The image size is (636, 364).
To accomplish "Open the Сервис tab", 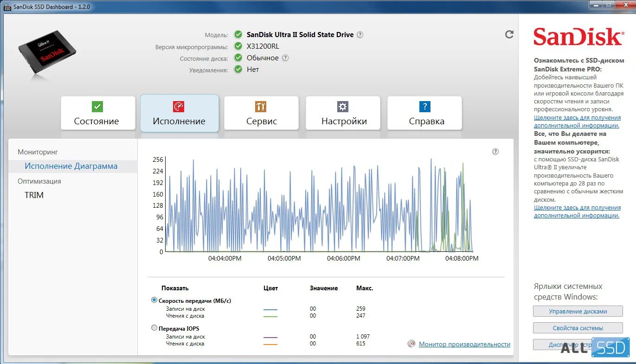I will (261, 113).
